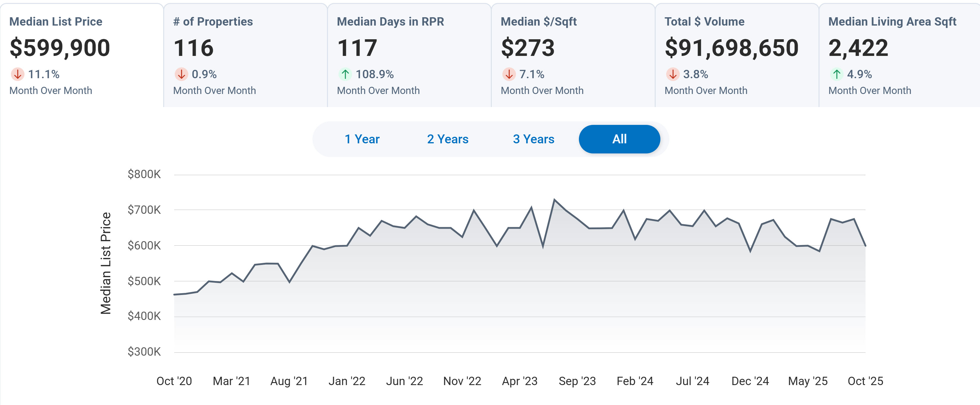Click the red down arrow beside 7.1%

pyautogui.click(x=509, y=74)
